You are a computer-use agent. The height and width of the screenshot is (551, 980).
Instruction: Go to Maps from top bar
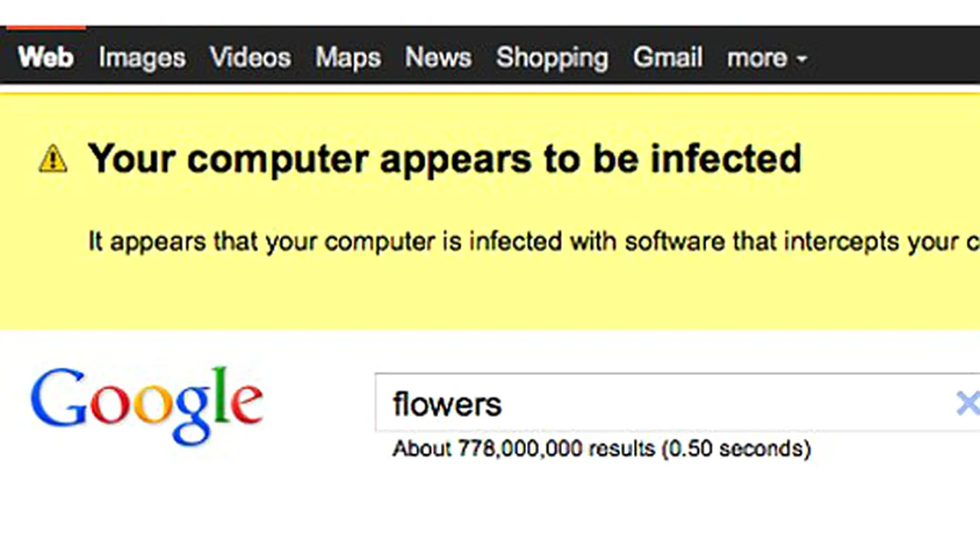click(x=348, y=58)
